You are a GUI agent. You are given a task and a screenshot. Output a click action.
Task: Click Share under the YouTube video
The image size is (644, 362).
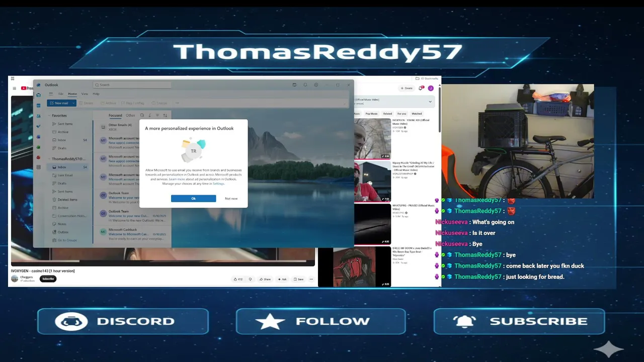pyautogui.click(x=265, y=279)
